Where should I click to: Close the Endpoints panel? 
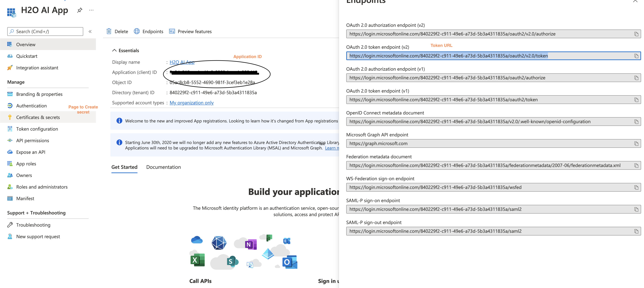click(635, 1)
